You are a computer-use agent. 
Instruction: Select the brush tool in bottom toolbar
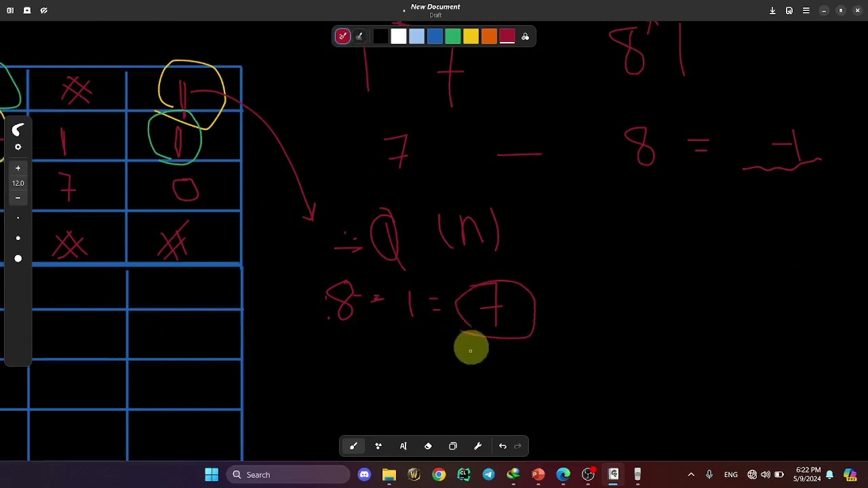[353, 446]
